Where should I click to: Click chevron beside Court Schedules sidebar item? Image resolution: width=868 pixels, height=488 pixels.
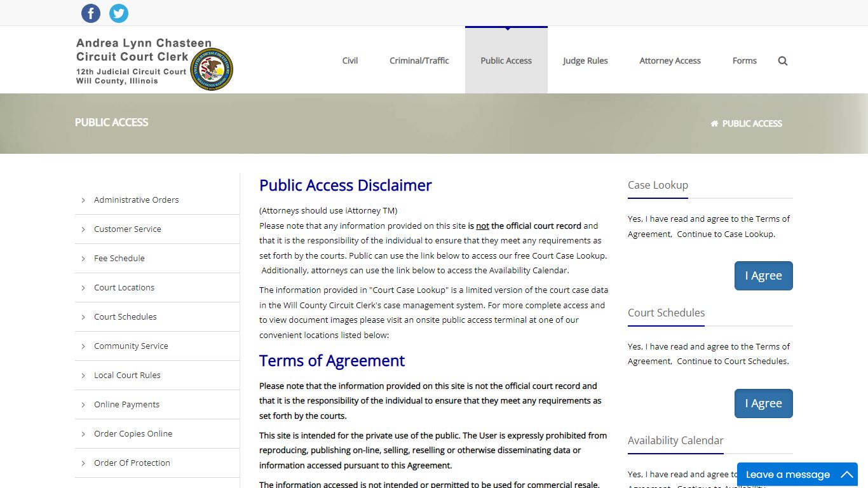point(83,317)
